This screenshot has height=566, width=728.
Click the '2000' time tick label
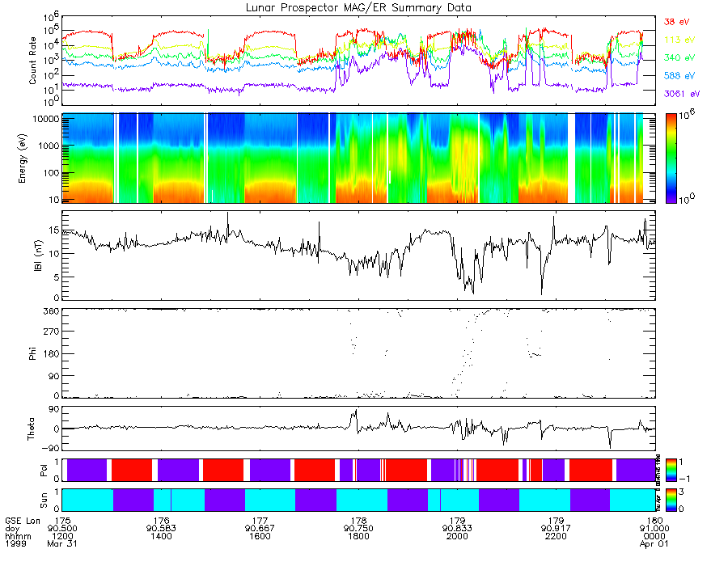point(457,536)
